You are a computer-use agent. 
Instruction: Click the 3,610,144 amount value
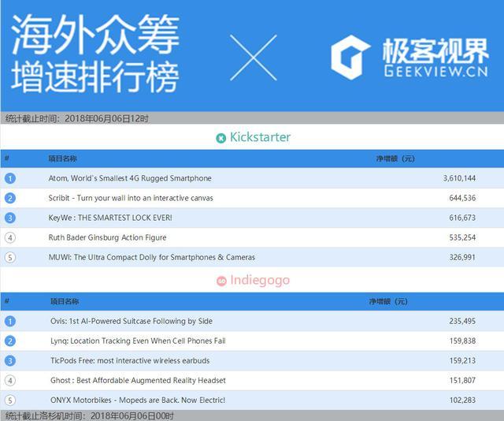click(459, 178)
